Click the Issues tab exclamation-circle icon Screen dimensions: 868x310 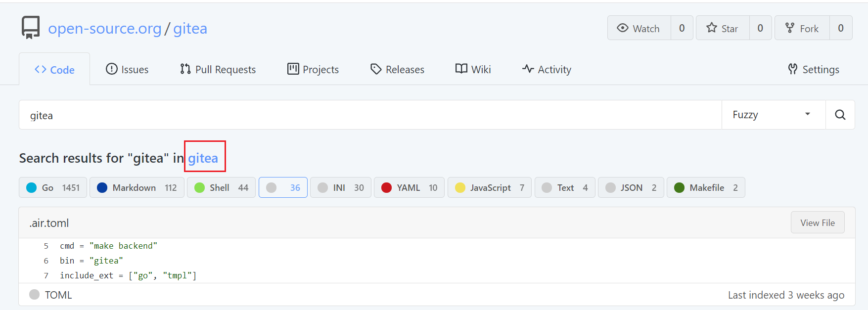(x=112, y=69)
